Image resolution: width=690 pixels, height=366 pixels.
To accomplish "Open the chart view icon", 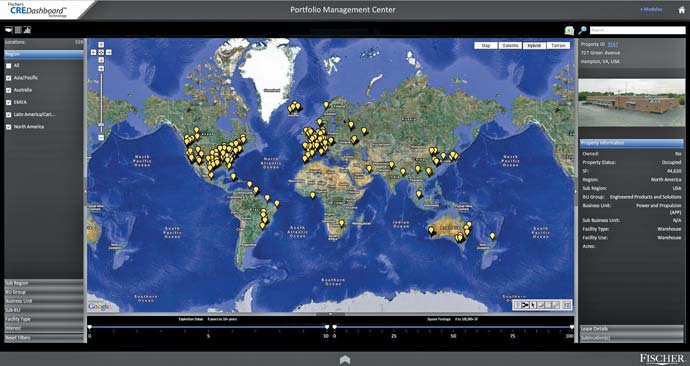I will 27,30.
